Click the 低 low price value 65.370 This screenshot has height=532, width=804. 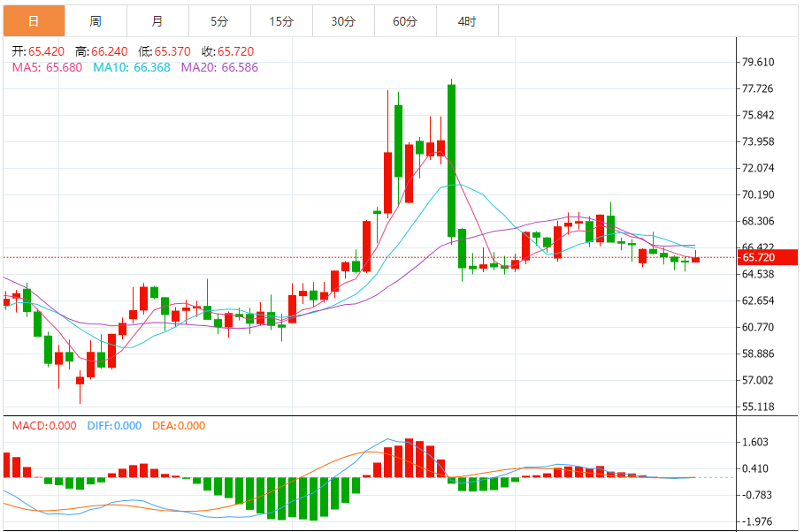(x=173, y=51)
